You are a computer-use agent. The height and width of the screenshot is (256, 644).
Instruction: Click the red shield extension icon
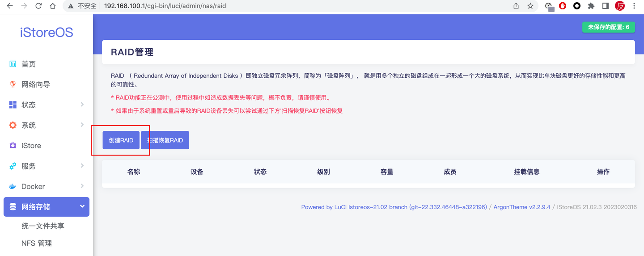(x=563, y=6)
